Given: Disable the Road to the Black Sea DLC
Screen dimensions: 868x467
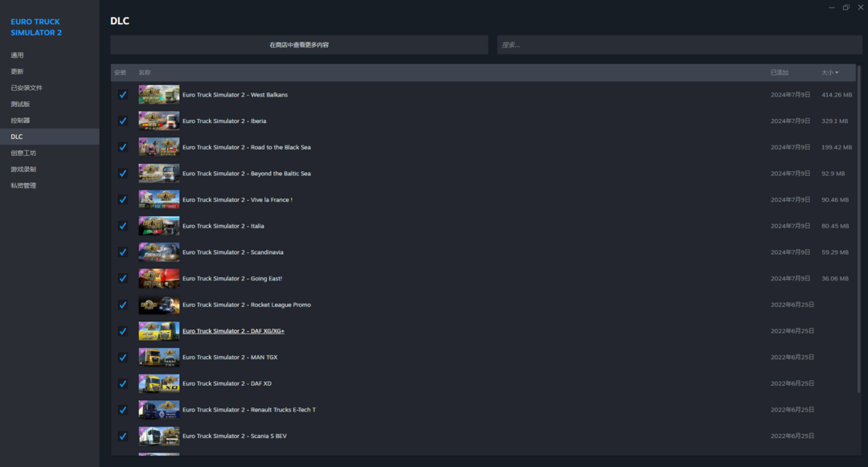Looking at the screenshot, I should click(123, 147).
